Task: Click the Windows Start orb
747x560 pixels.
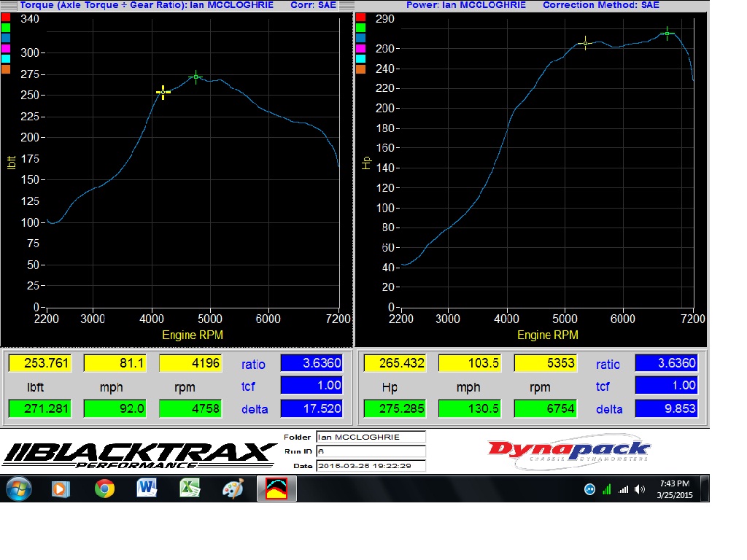Action: (18, 489)
